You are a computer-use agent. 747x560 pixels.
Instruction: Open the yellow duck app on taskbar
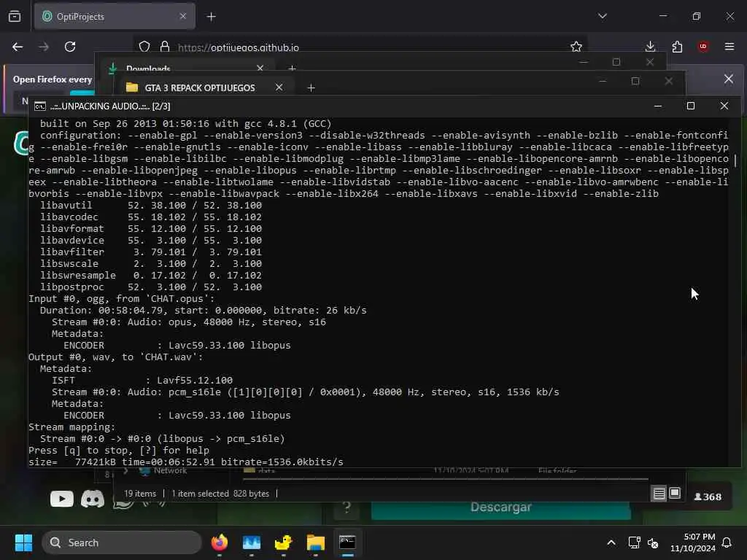tap(284, 542)
